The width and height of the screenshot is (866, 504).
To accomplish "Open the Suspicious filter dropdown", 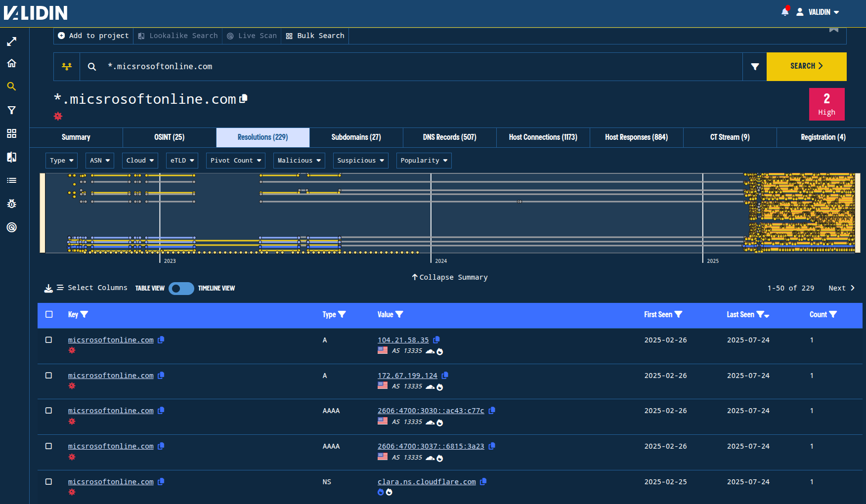I will (x=361, y=161).
